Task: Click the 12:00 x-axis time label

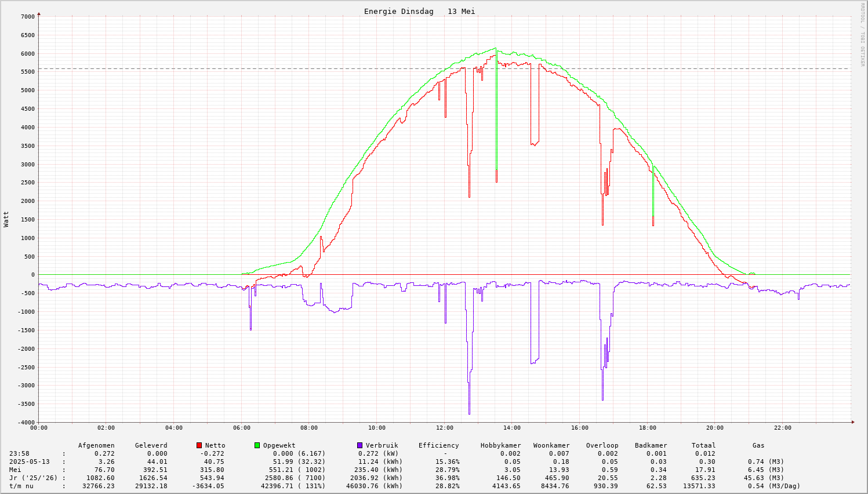Action: coord(444,428)
